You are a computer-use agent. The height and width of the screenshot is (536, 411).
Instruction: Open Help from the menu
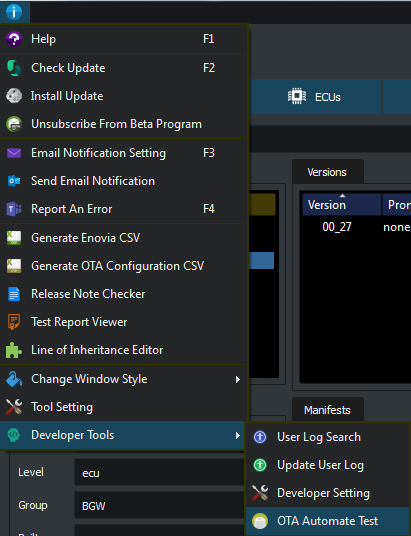[x=123, y=39]
